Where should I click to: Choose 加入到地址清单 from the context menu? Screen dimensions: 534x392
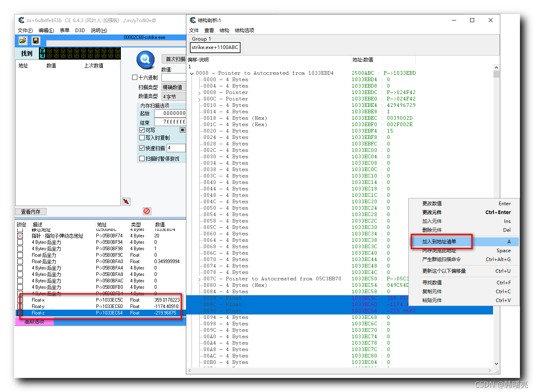[464, 241]
